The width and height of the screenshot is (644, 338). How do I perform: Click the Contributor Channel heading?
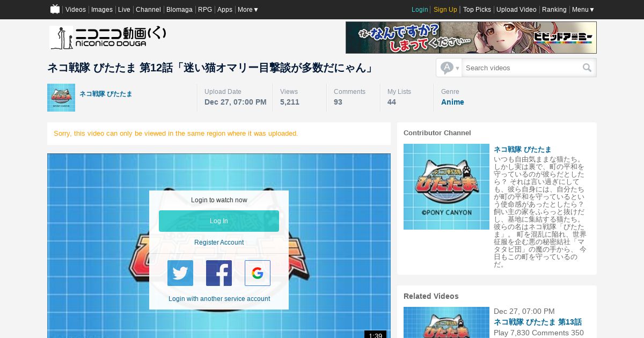click(x=437, y=133)
